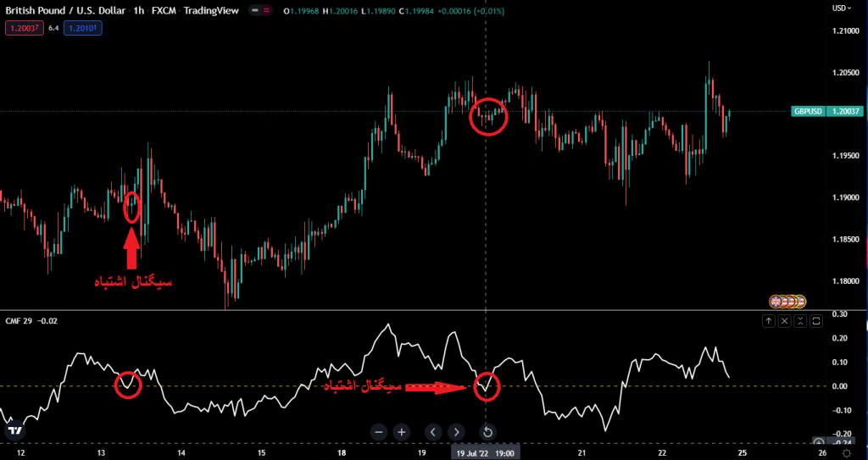Viewport: 868px width, 460px height.
Task: Open the USD currency dropdown on price axis
Action: tap(842, 8)
